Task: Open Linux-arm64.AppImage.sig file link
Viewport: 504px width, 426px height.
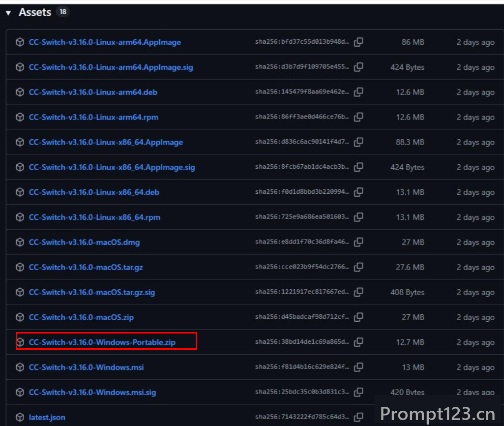Action: pos(111,67)
